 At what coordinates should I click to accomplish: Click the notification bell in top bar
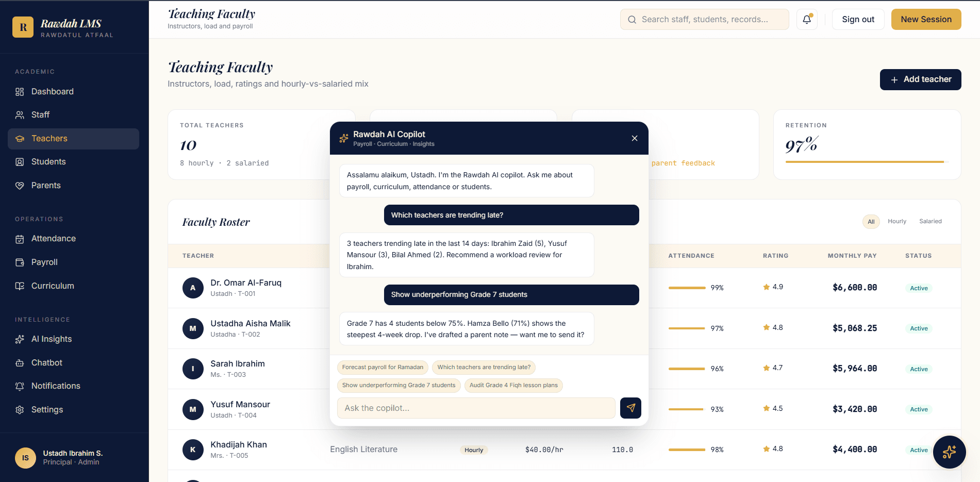(807, 20)
